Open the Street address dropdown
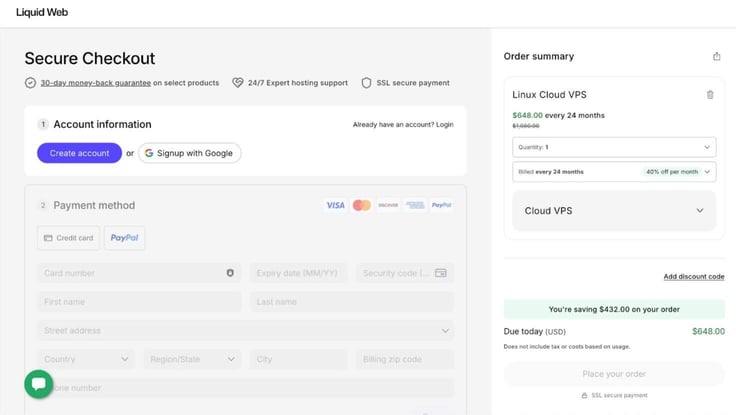The height and width of the screenshot is (415, 736). point(245,330)
